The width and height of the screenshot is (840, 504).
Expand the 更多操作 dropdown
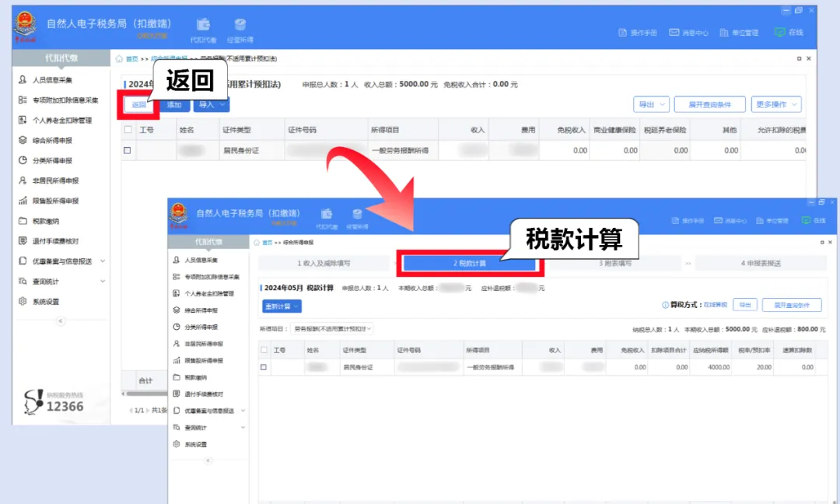coord(774,103)
